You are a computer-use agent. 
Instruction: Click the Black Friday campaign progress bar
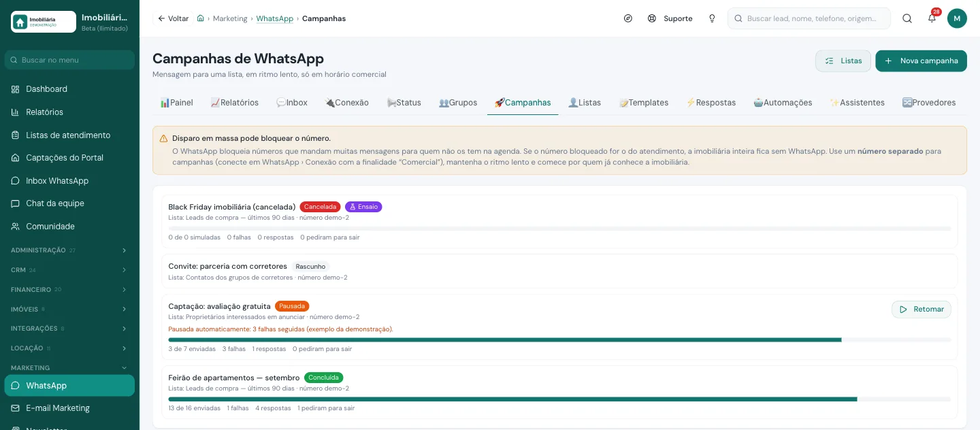(559, 229)
